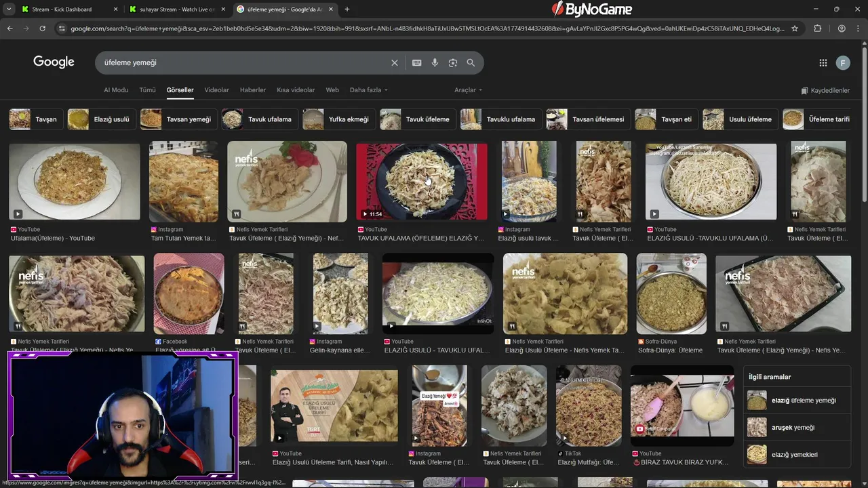Open a new browser tab with plus icon
Image resolution: width=868 pixels, height=488 pixels.
point(347,9)
